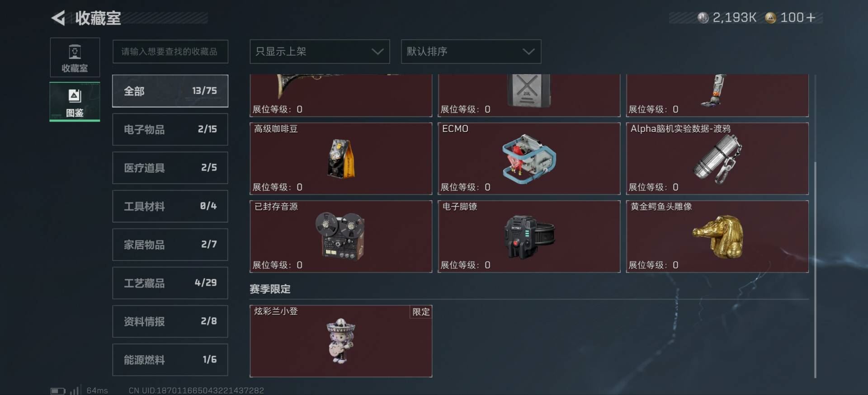Open the 炫彩兰小登 limited figurine
Viewport: 868px width, 395px height.
coord(341,341)
